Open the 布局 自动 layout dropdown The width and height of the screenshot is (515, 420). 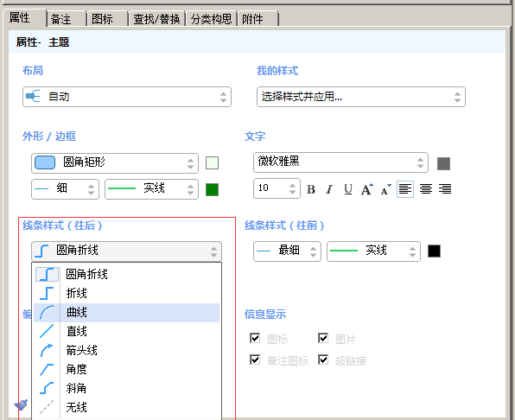(127, 97)
